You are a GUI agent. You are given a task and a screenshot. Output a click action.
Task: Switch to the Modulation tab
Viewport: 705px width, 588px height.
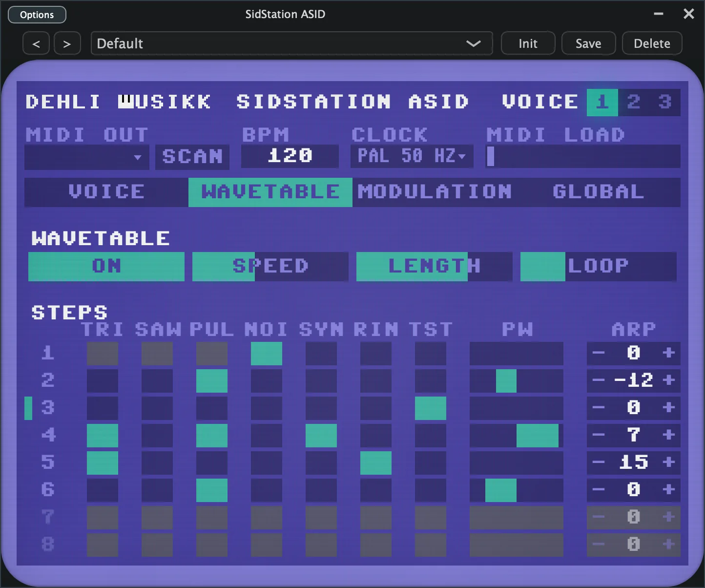click(435, 192)
